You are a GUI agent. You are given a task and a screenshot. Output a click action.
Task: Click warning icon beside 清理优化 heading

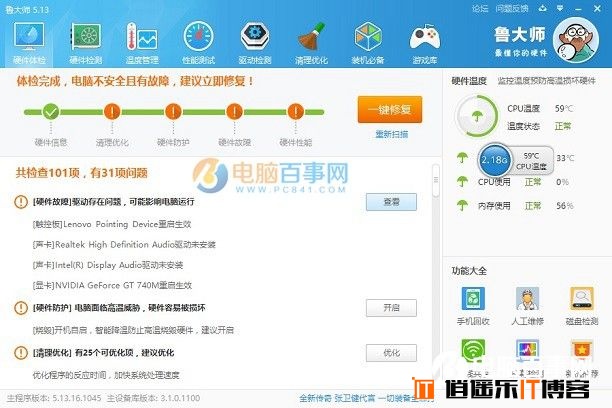[21, 353]
